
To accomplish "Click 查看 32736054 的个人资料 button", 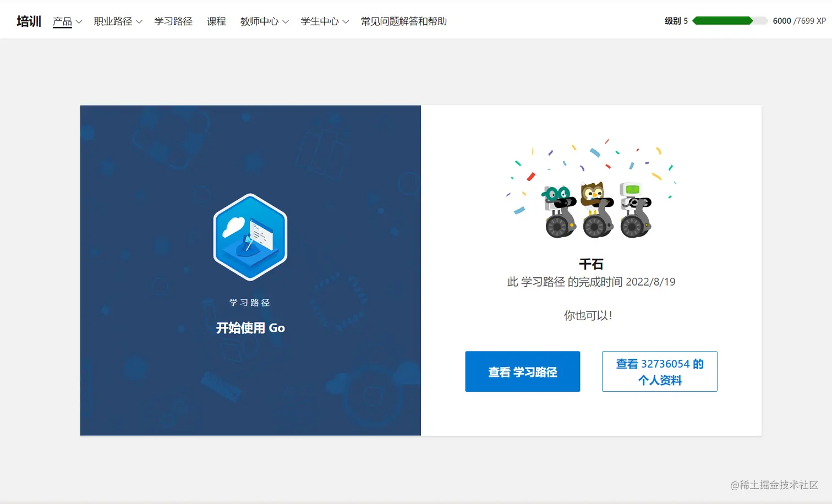I will [660, 371].
